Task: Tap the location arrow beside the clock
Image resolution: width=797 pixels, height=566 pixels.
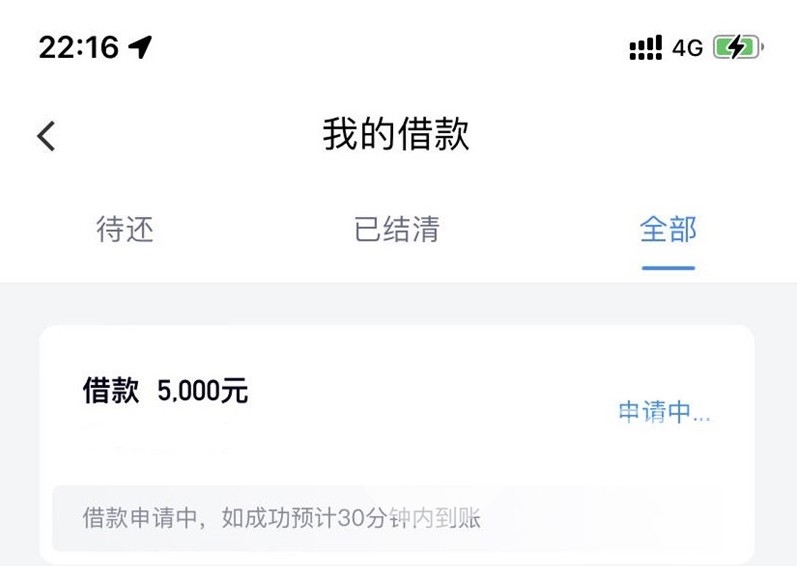Action: tap(140, 47)
